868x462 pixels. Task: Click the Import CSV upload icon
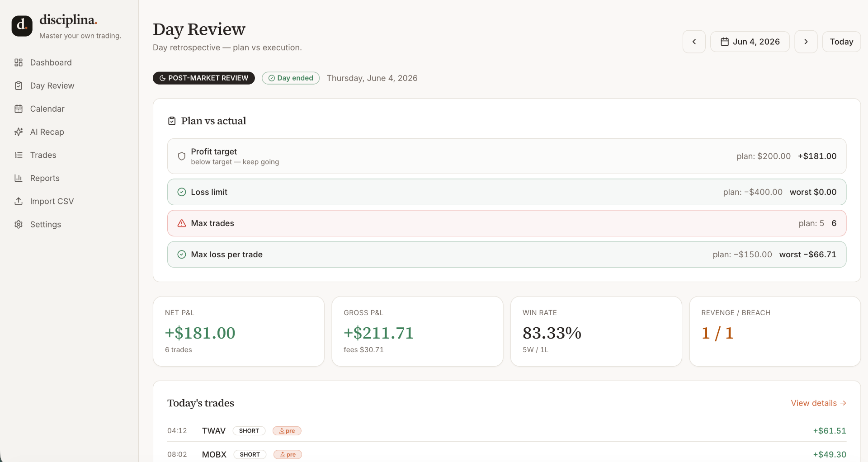(x=19, y=201)
